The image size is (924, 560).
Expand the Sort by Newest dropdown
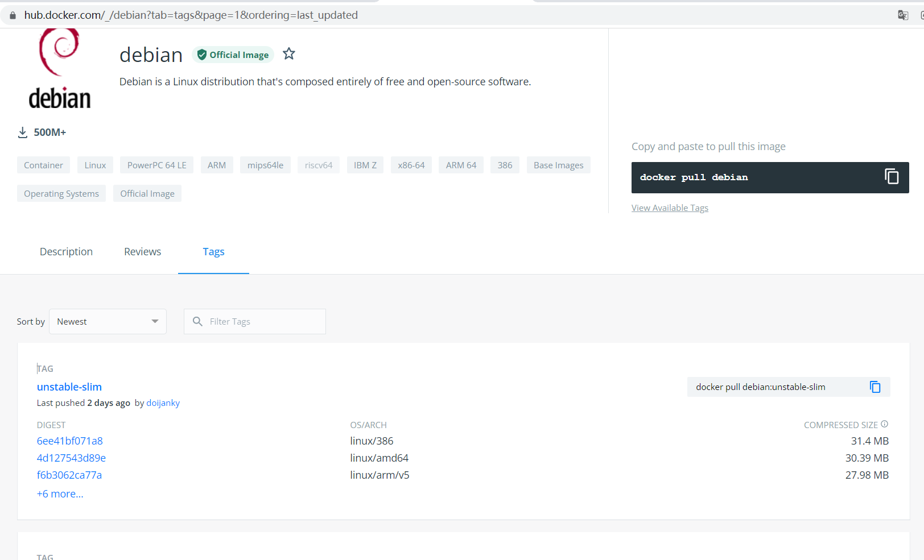pos(108,321)
